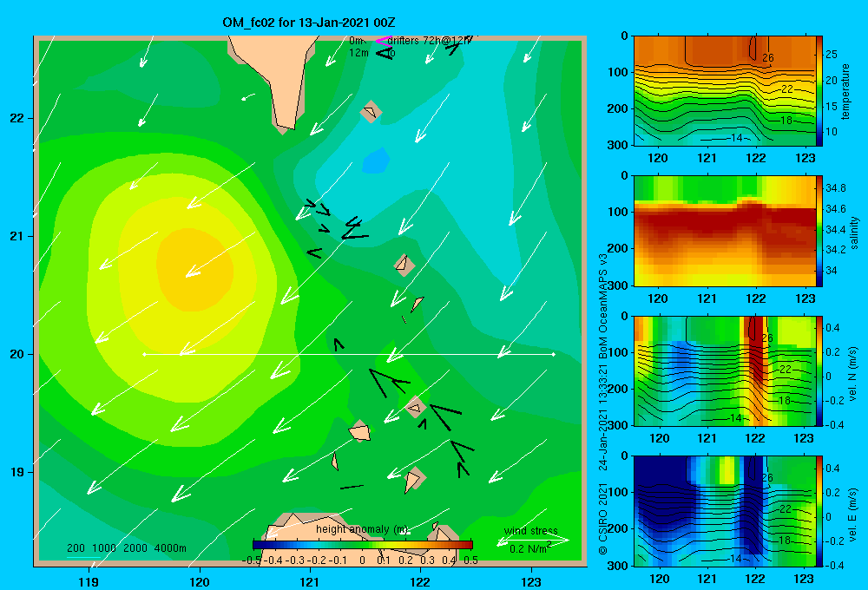The image size is (868, 590).
Task: Click the 'vel. N (m/s)' label
Action: tap(852, 374)
